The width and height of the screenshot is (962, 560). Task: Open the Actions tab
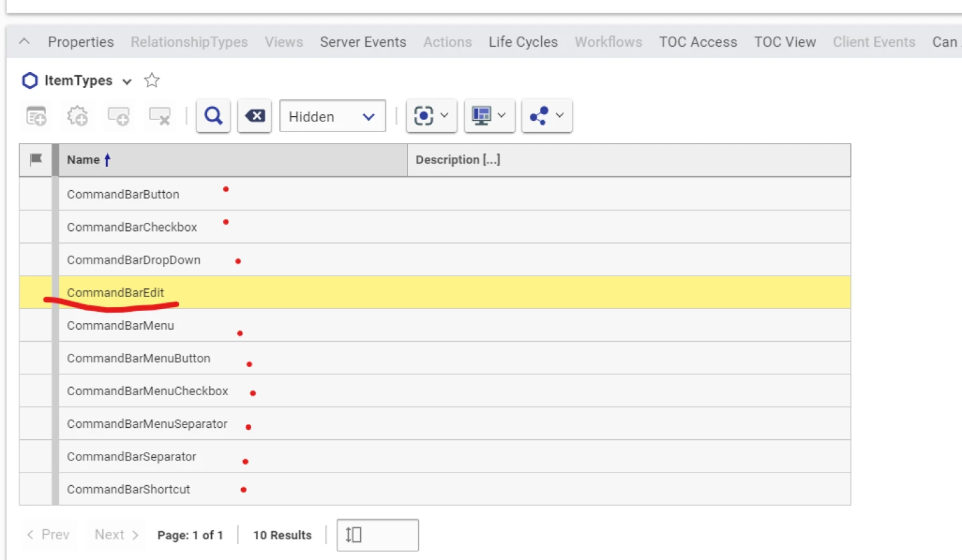point(448,42)
